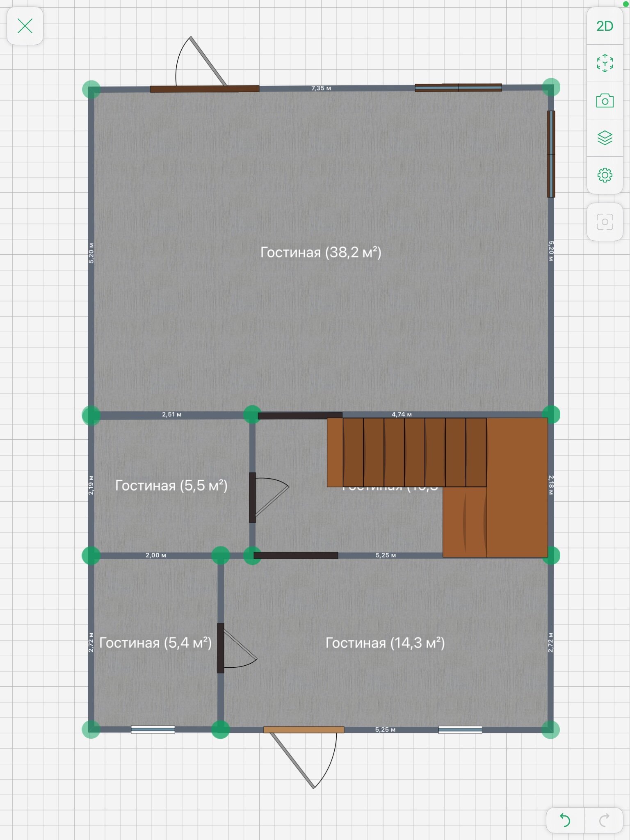Tap the 2,72 м dimension on the left wall
The image size is (630, 840).
click(91, 642)
